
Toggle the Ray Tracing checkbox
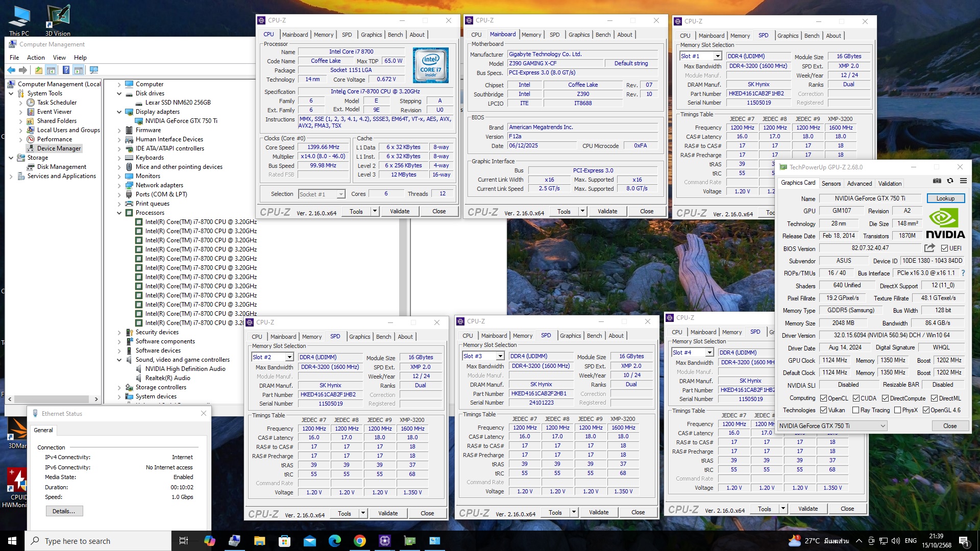click(855, 410)
